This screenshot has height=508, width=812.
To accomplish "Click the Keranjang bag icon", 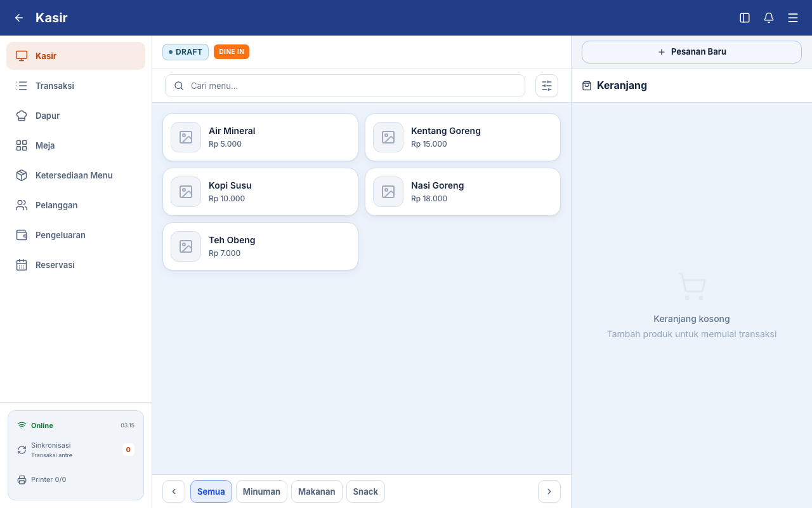I will click(587, 86).
